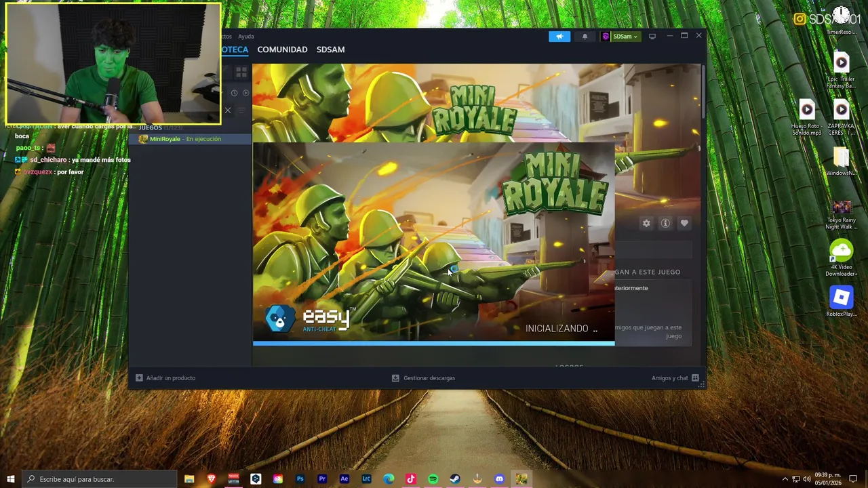Open Gestionar descargas in Steam
The height and width of the screenshot is (488, 868).
pyautogui.click(x=424, y=378)
